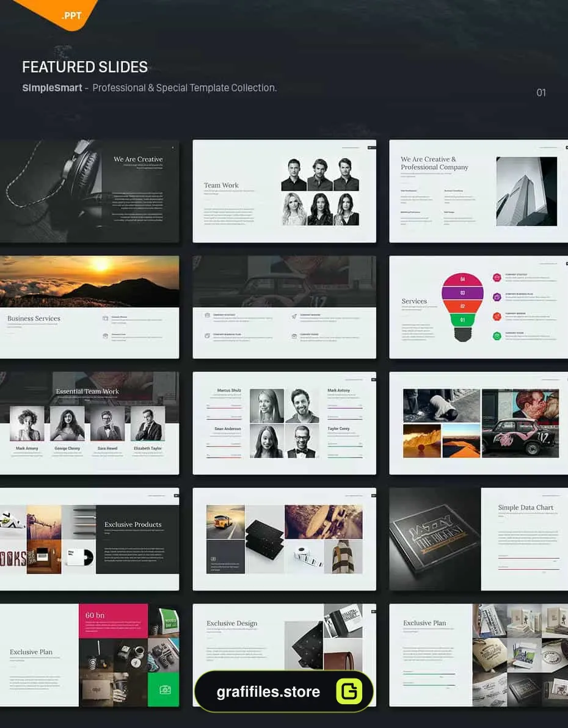Select the green 01 lightbulb segment

point(462,320)
